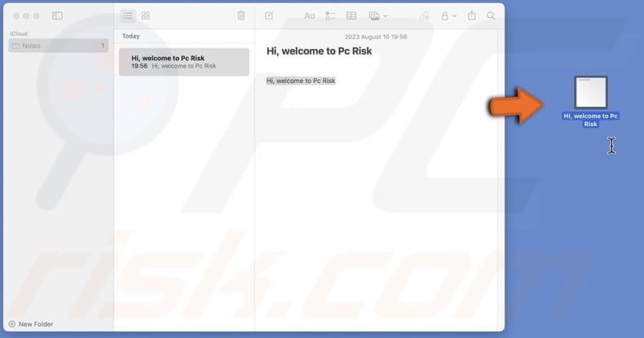Toggle the folders sidebar in Notes
This screenshot has width=644, height=338.
58,15
